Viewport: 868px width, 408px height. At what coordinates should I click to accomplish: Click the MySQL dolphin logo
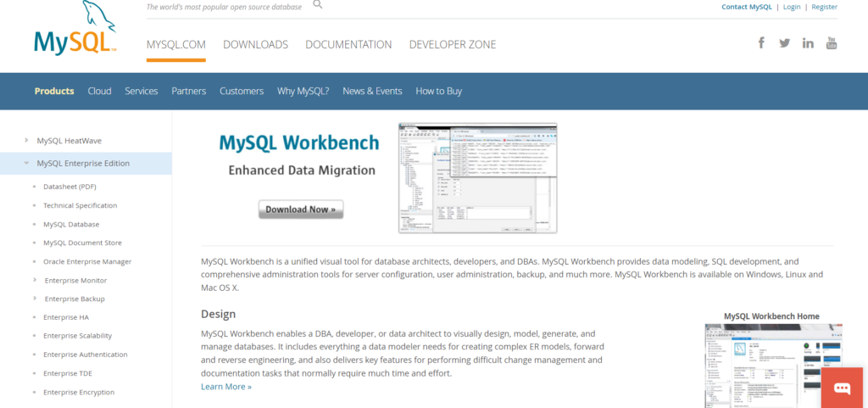coord(75,28)
